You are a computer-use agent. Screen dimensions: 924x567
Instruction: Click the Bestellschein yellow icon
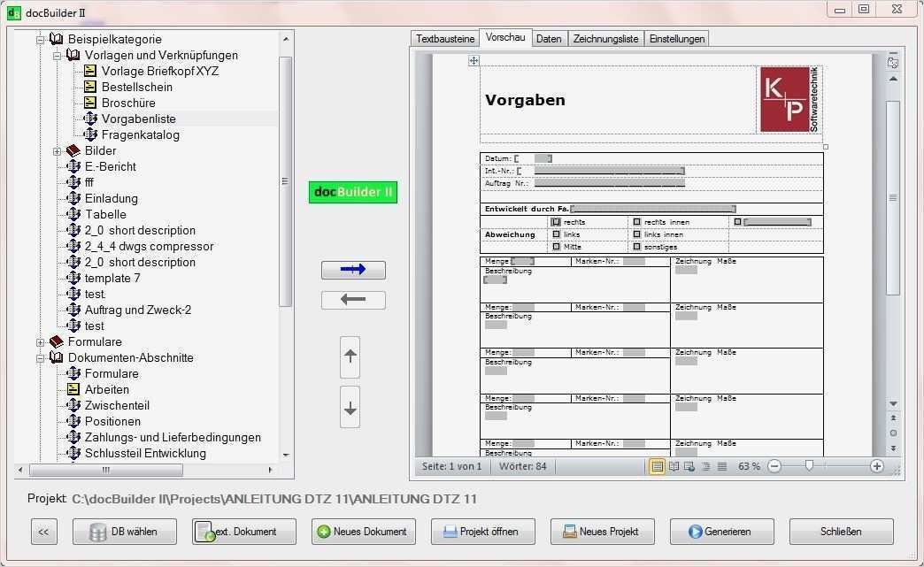tap(90, 88)
